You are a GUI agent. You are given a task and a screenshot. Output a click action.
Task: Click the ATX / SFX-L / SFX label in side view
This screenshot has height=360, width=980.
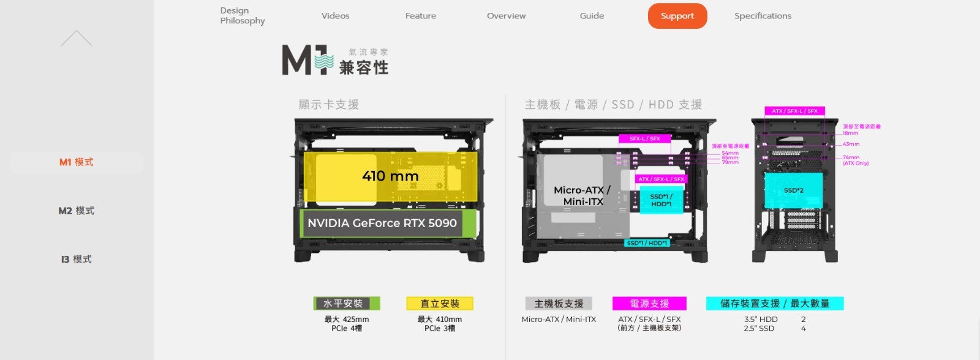tap(661, 179)
